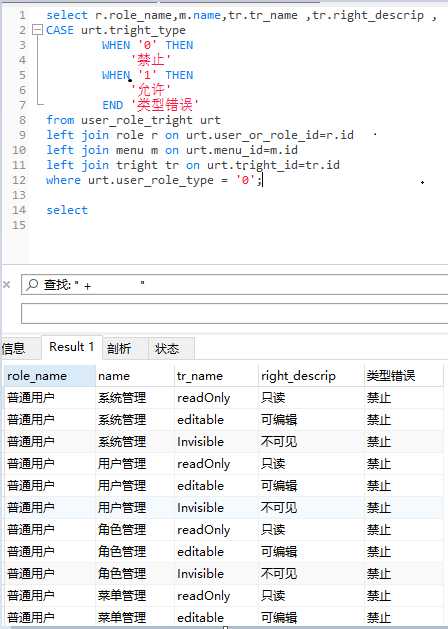Click 普通用户 cell in 用户管理 readOnly row
This screenshot has width=448, height=629.
click(x=50, y=464)
